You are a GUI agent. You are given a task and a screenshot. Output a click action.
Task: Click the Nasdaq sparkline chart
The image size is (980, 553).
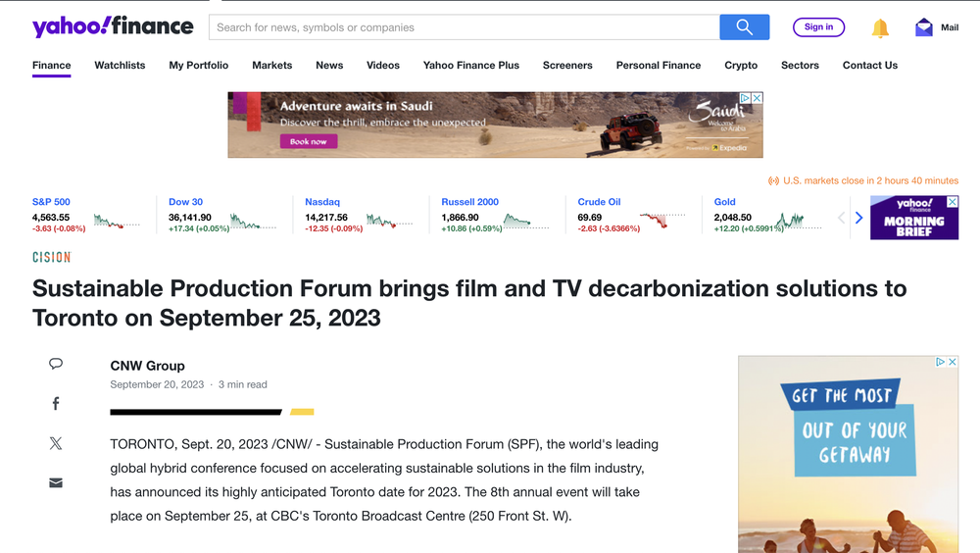click(x=389, y=221)
